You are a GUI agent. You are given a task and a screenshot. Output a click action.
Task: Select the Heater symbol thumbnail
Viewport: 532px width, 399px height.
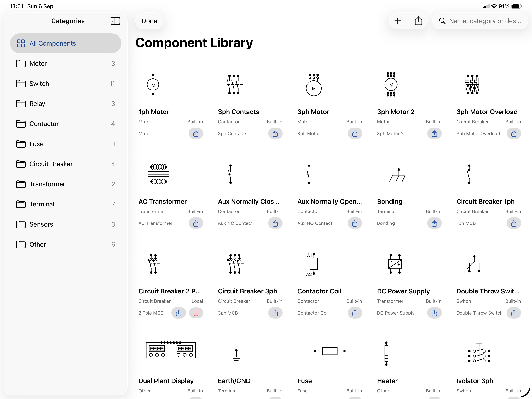(386, 353)
